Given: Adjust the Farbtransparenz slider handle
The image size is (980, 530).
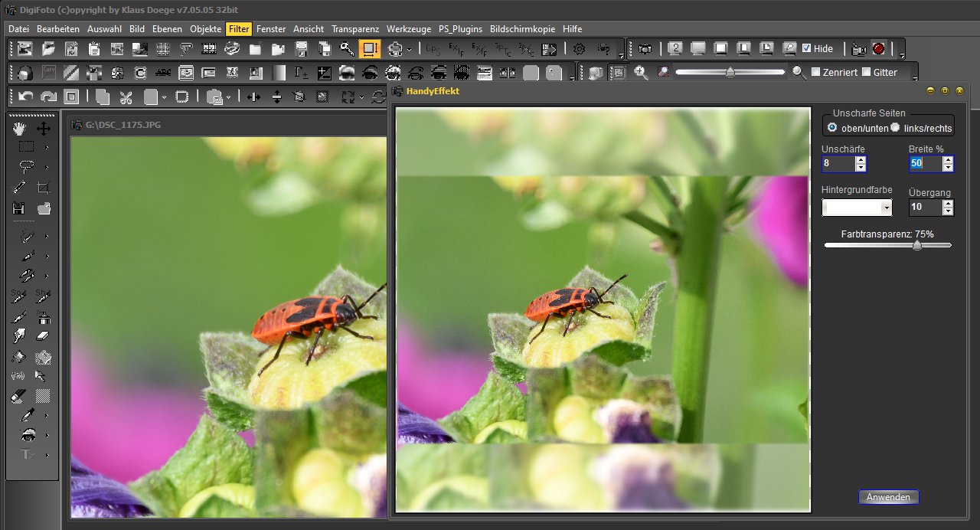Looking at the screenshot, I should 916,245.
